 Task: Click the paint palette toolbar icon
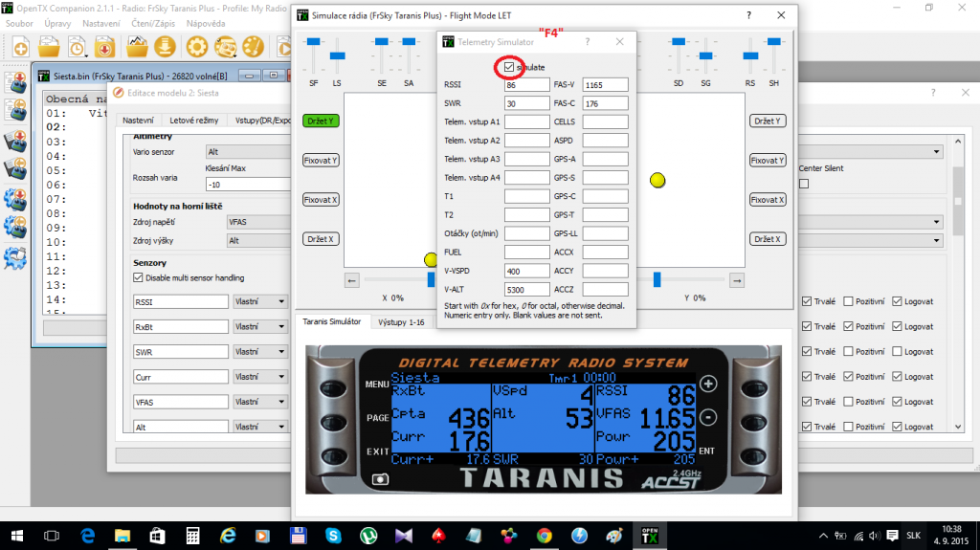[x=253, y=47]
